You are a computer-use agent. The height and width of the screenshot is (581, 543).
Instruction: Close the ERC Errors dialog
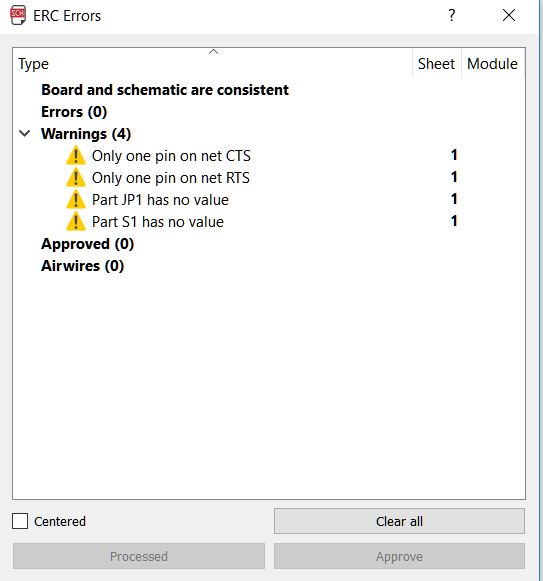click(x=509, y=16)
